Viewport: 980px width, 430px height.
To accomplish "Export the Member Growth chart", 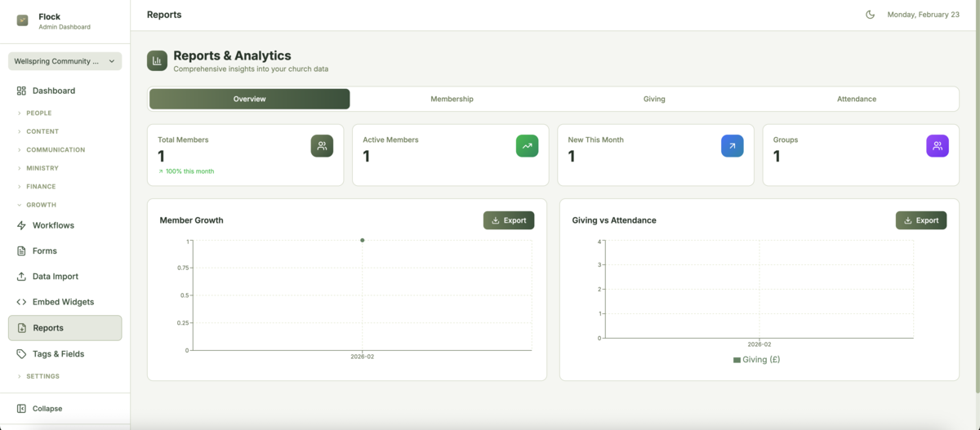I will pyautogui.click(x=509, y=220).
